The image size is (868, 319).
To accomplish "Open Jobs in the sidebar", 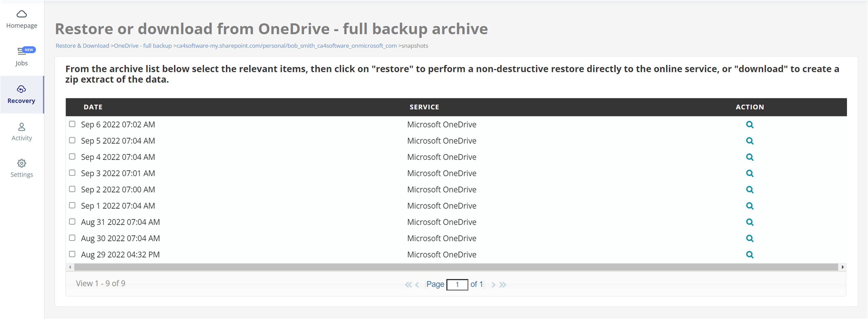I will click(x=22, y=57).
